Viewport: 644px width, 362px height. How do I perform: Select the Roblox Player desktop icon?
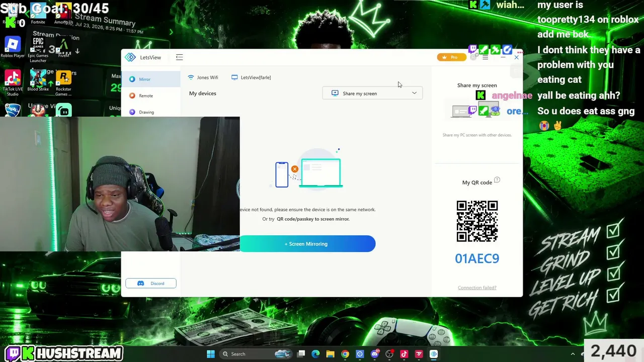coord(13,48)
